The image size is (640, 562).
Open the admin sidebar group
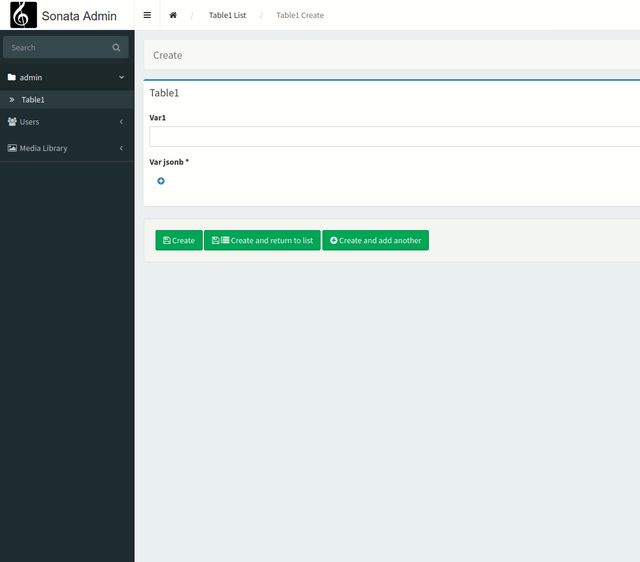point(67,77)
